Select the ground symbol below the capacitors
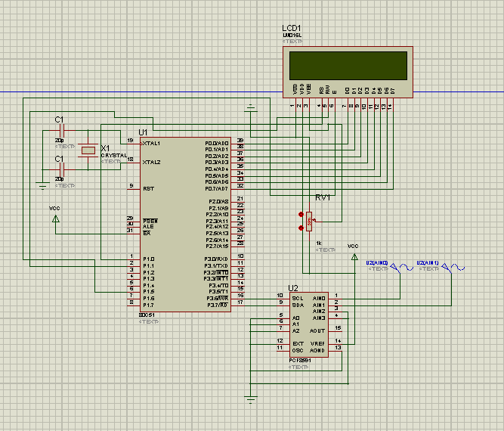Screen dimensions: 504x431 click(x=42, y=185)
